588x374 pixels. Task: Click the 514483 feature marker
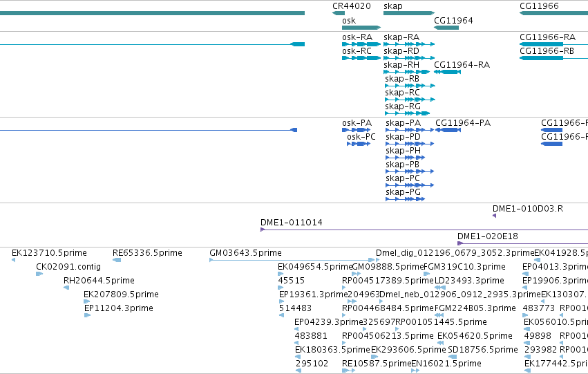pos(281,315)
